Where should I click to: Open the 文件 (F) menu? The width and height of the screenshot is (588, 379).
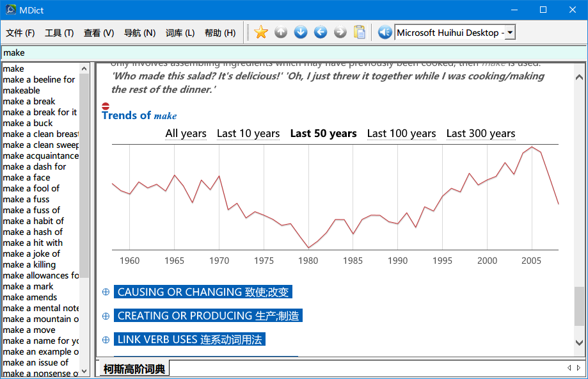[20, 33]
